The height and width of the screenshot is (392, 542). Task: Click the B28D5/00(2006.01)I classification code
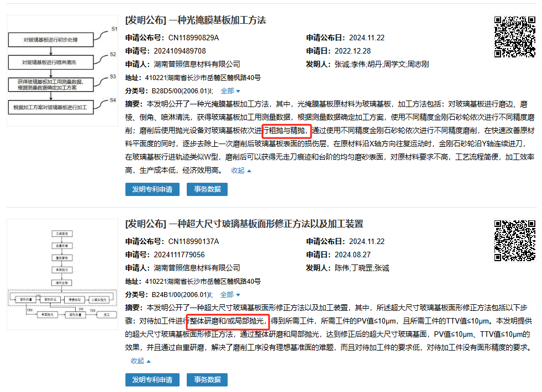pos(182,91)
